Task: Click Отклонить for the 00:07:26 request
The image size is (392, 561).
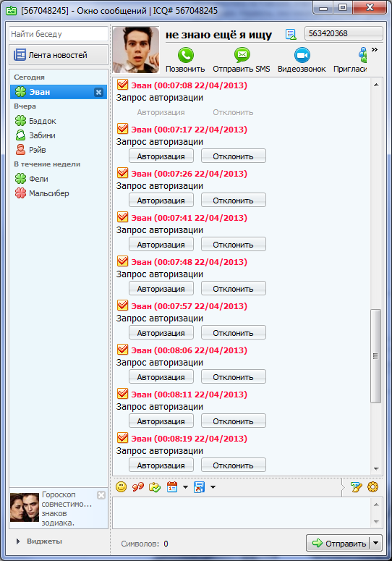Action: pyautogui.click(x=234, y=201)
